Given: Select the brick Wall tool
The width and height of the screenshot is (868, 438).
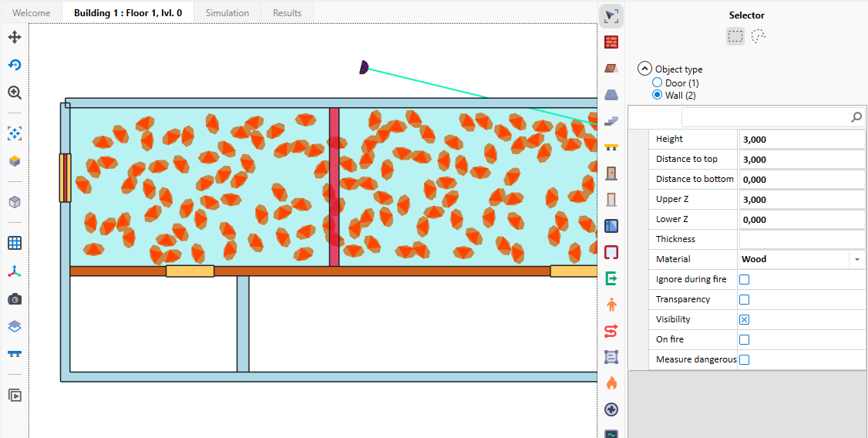Looking at the screenshot, I should (x=611, y=42).
